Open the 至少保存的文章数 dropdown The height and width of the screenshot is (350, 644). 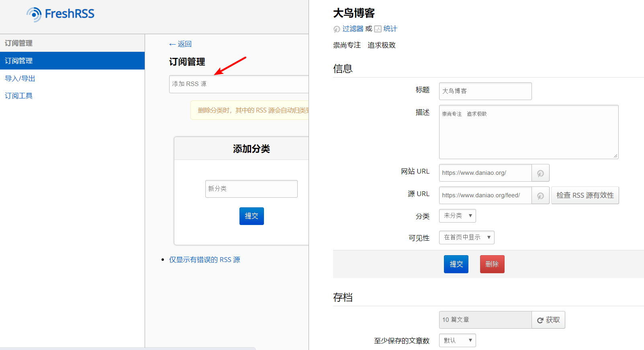click(457, 340)
